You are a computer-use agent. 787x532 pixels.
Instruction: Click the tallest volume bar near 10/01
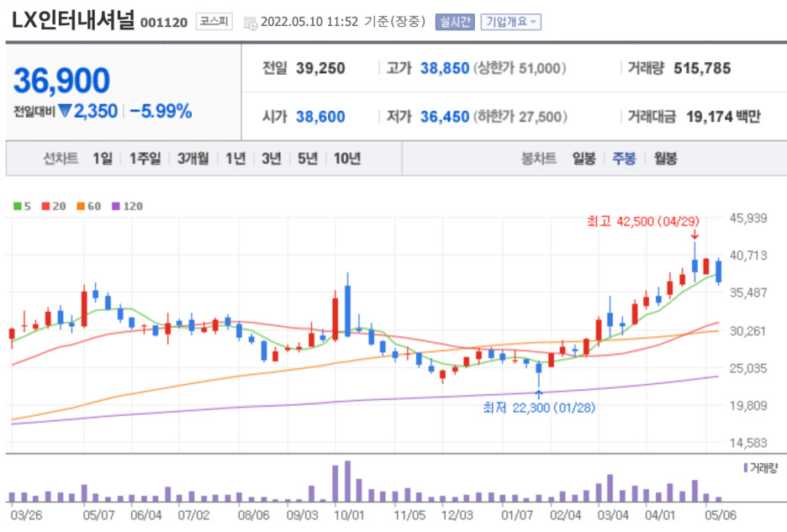pyautogui.click(x=347, y=482)
